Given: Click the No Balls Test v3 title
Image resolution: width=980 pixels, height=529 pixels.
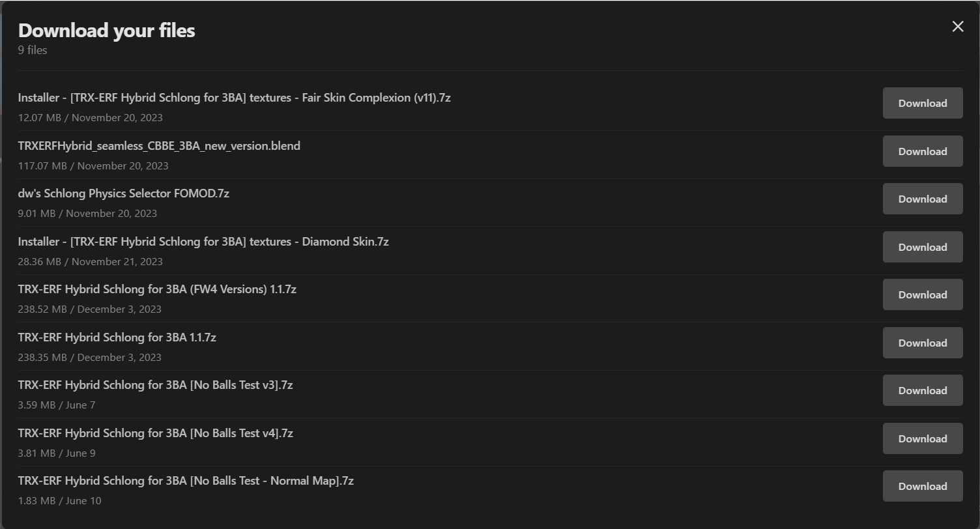Looking at the screenshot, I should (x=156, y=385).
